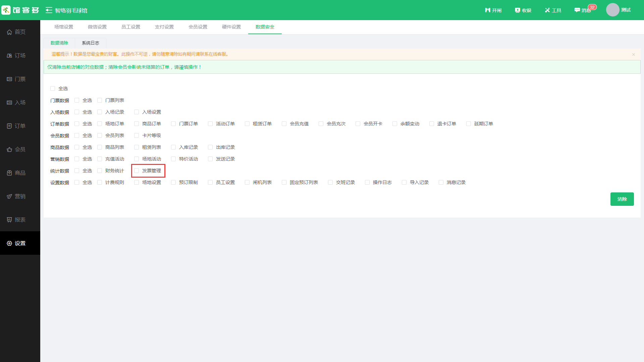Click the sidebar collapse icon next to venue name
This screenshot has width=644, height=362.
tap(49, 10)
